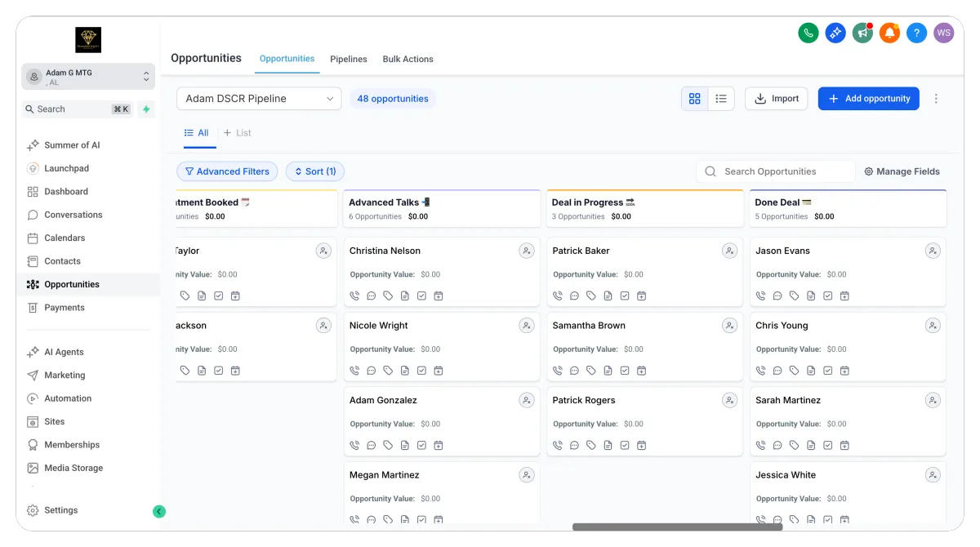The height and width of the screenshot is (547, 980).
Task: Open the Adam DSCR Pipeline dropdown
Action: point(259,99)
